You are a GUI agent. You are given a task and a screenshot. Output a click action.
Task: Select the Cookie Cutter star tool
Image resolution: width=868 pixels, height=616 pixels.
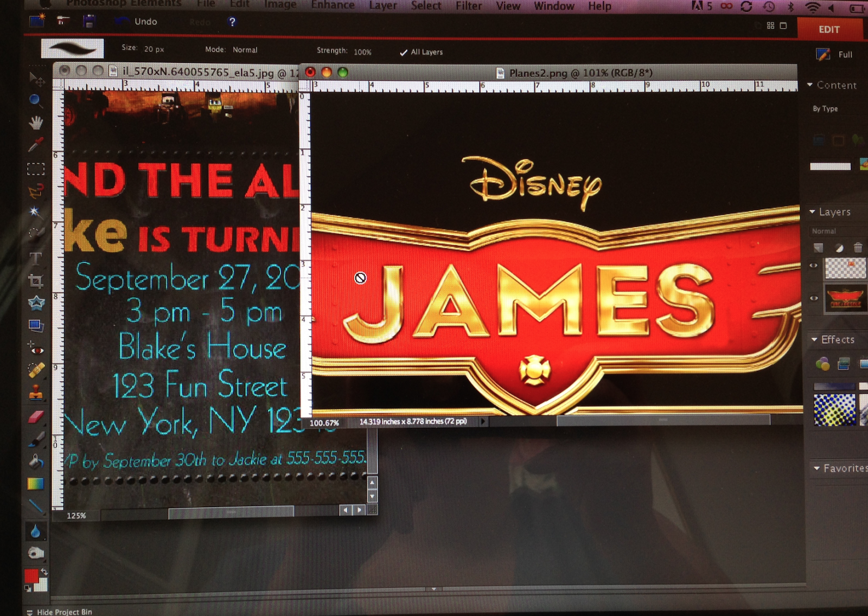36,303
